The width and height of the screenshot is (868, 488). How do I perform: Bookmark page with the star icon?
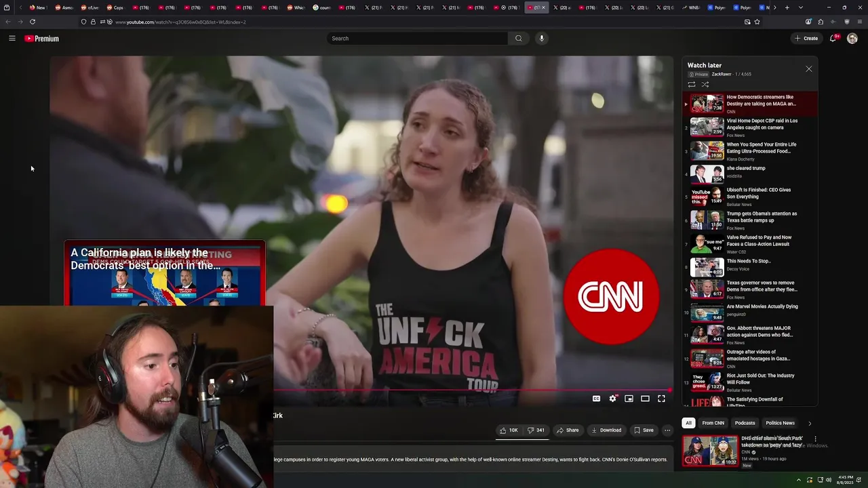coord(757,22)
